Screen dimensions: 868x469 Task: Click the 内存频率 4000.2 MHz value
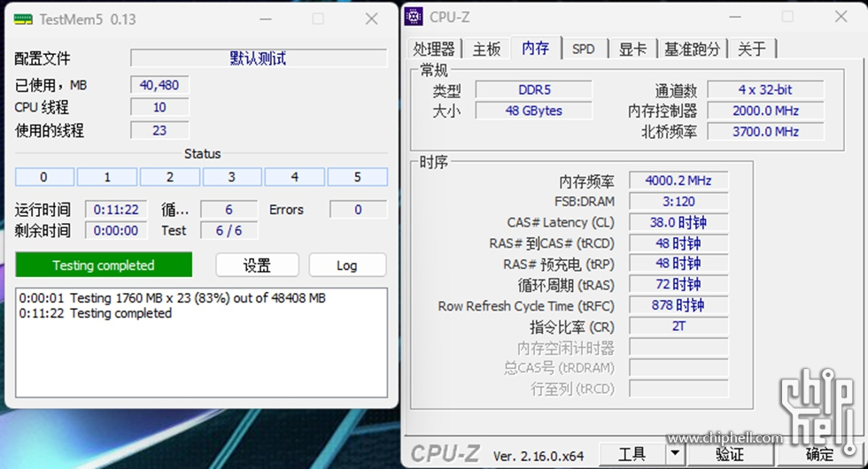[x=678, y=181]
